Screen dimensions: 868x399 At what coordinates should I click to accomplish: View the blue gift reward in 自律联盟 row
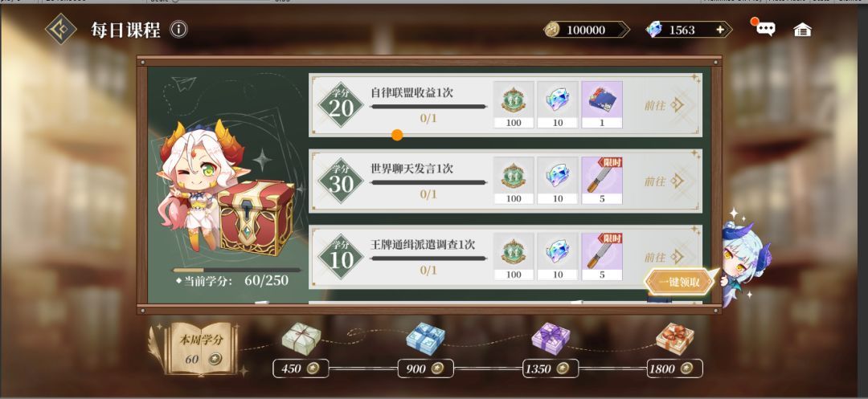(x=602, y=105)
